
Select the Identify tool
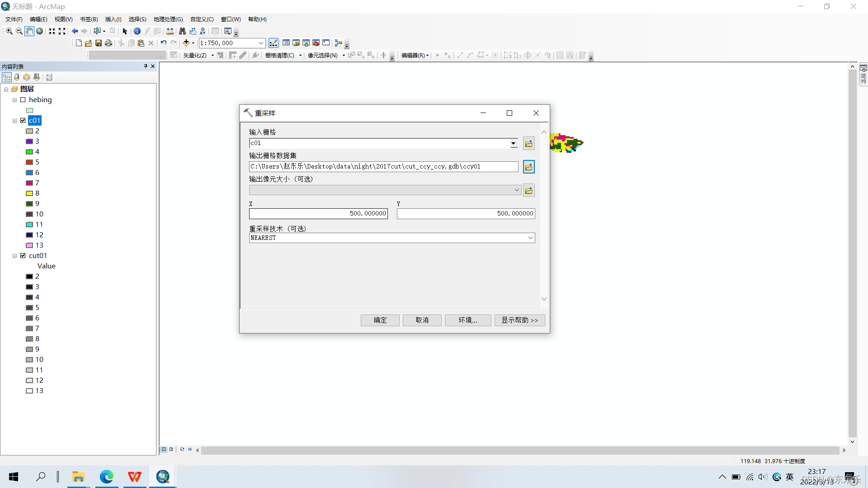[x=137, y=31]
